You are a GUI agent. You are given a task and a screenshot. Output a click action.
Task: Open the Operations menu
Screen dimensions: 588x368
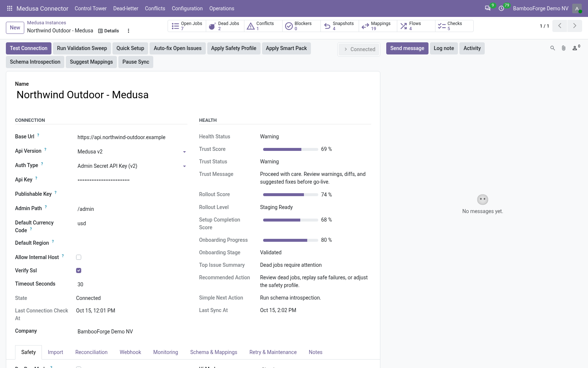coord(222,8)
